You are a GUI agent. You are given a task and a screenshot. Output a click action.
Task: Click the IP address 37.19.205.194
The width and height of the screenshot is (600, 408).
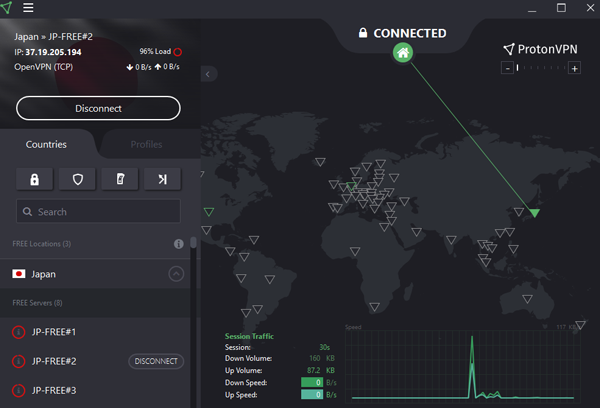click(x=53, y=52)
